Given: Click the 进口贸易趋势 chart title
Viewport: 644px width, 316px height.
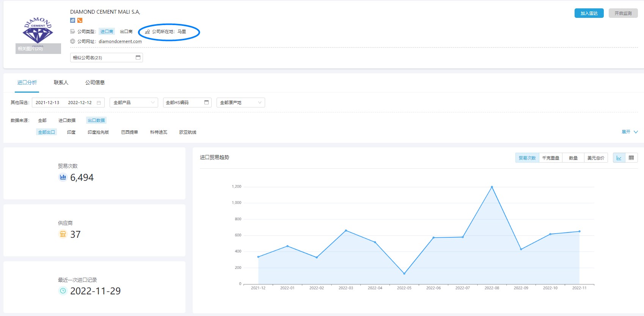Looking at the screenshot, I should [215, 157].
